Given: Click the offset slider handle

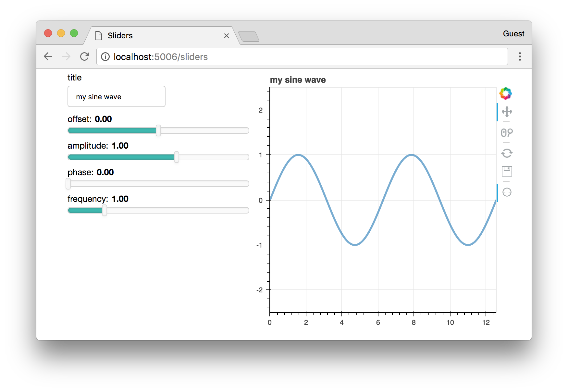Looking at the screenshot, I should click(158, 130).
